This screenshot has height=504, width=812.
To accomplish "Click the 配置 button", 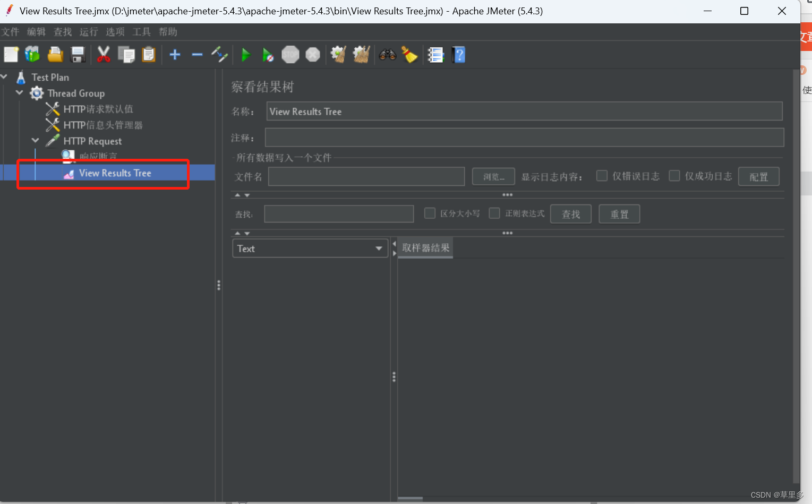I will point(758,177).
